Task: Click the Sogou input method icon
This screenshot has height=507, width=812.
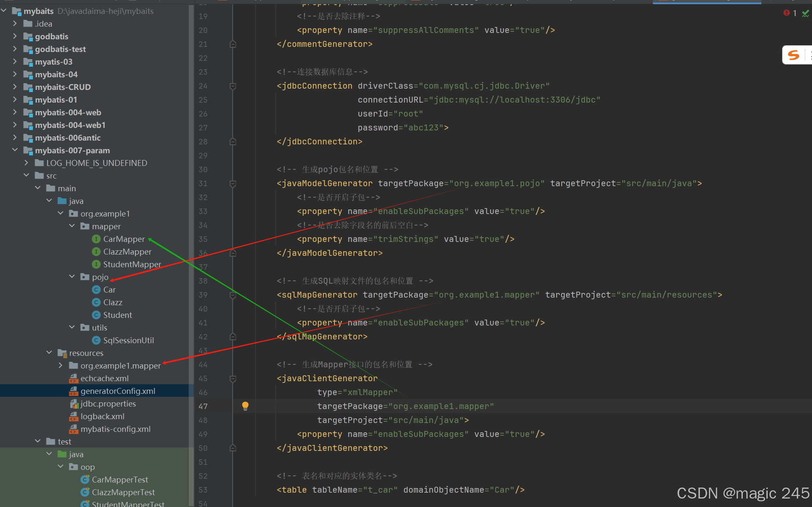Action: 793,55
